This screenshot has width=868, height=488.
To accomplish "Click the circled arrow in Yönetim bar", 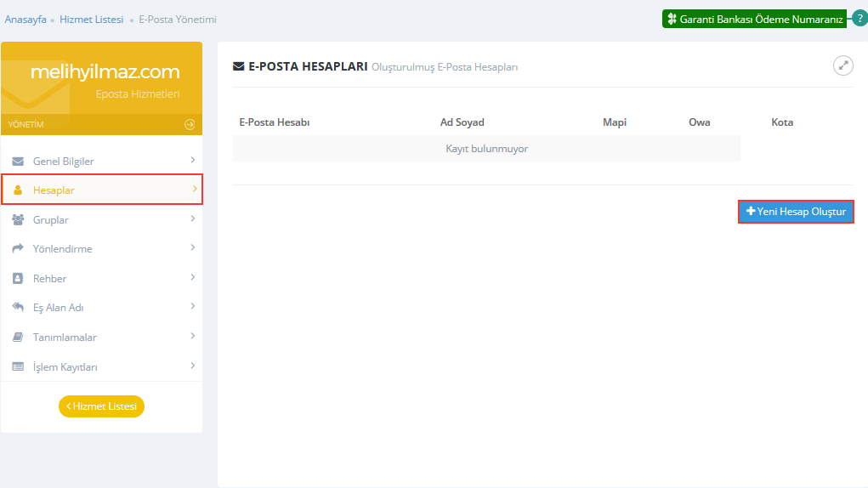I will (x=190, y=125).
